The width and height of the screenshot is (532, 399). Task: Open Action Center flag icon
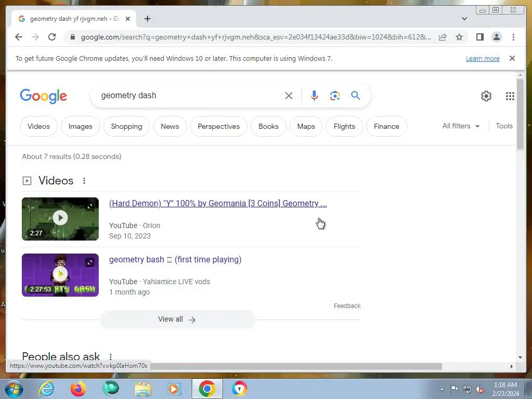pyautogui.click(x=454, y=389)
